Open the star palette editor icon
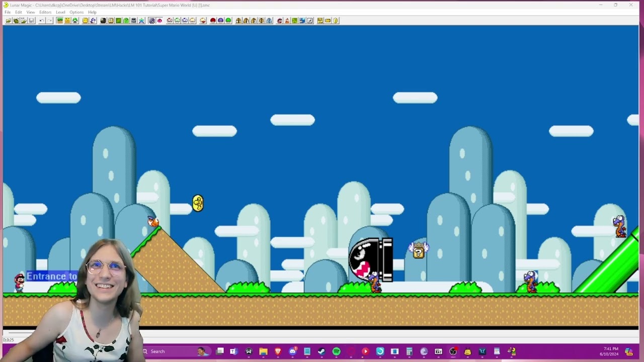This screenshot has height=362, width=644. [141, 21]
